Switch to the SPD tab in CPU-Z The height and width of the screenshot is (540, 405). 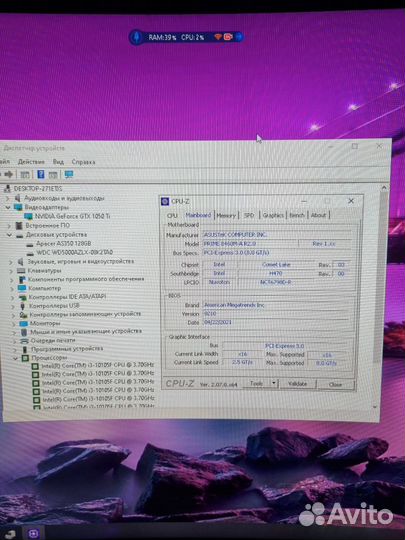click(x=249, y=215)
